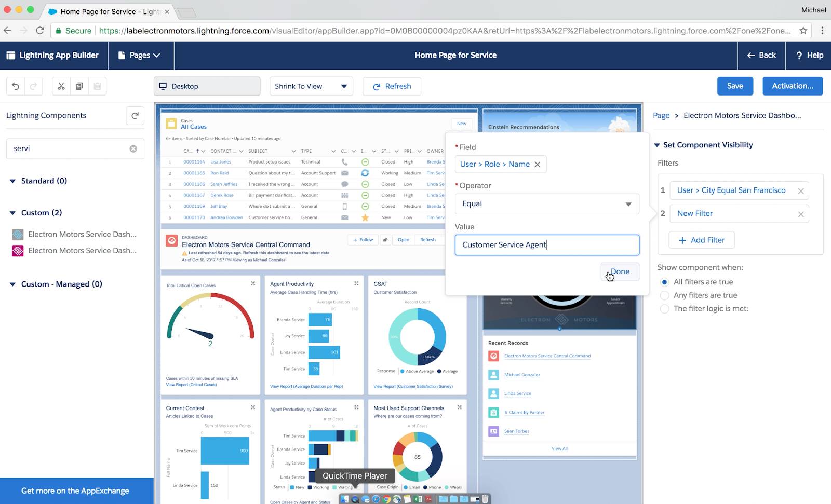The height and width of the screenshot is (504, 831).
Task: Select Any filters are true option
Action: pyautogui.click(x=664, y=296)
